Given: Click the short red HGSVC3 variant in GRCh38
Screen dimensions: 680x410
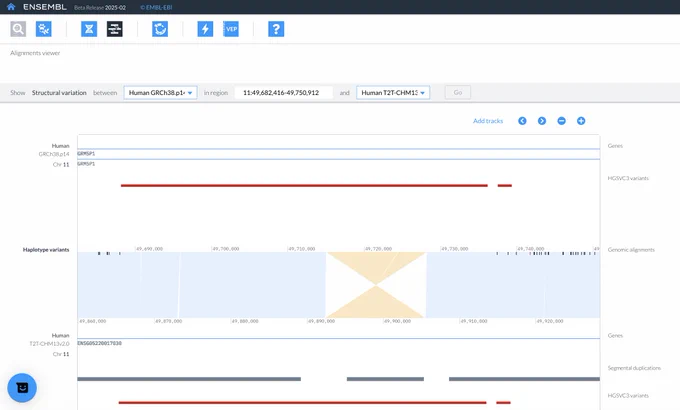Looking at the screenshot, I should pyautogui.click(x=505, y=186).
